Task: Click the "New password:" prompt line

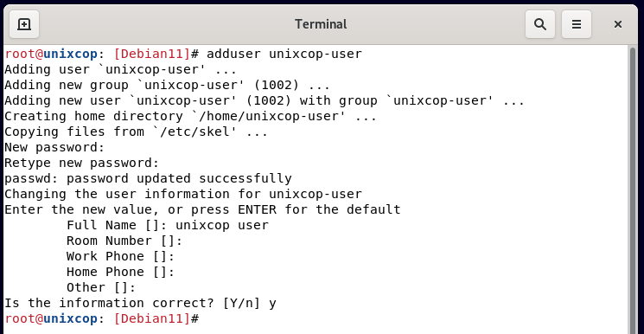Action: 54,147
